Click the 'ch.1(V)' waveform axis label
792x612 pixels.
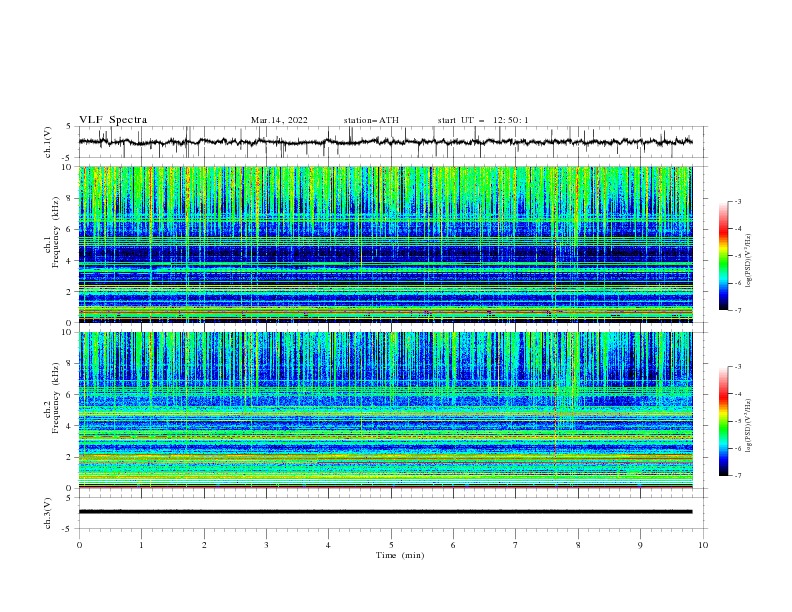pyautogui.click(x=48, y=142)
